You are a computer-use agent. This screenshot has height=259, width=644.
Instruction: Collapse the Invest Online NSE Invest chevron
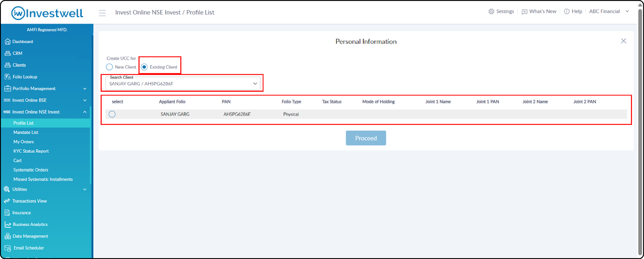[85, 112]
